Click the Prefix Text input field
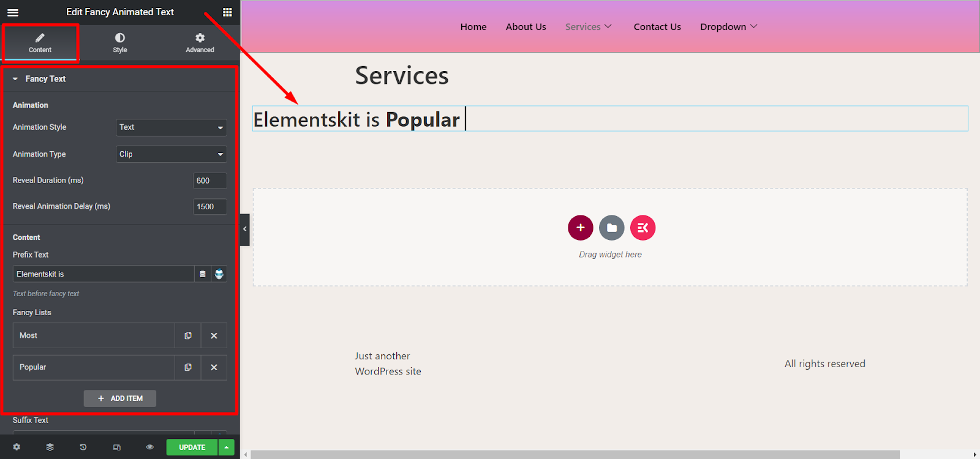The height and width of the screenshot is (459, 980). point(104,274)
